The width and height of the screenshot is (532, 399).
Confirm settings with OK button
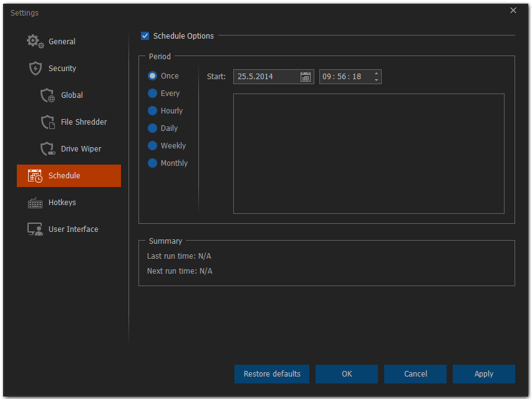347,374
